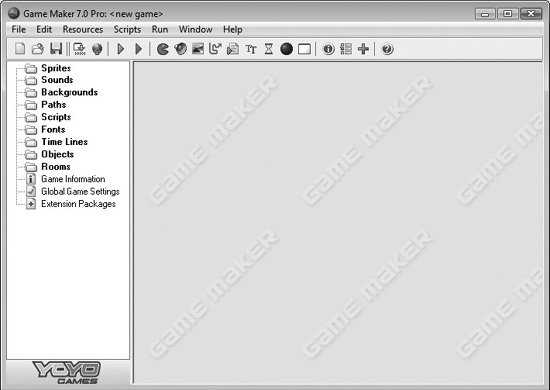Select Game Information in resource tree
Image resolution: width=550 pixels, height=390 pixels.
pyautogui.click(x=66, y=179)
